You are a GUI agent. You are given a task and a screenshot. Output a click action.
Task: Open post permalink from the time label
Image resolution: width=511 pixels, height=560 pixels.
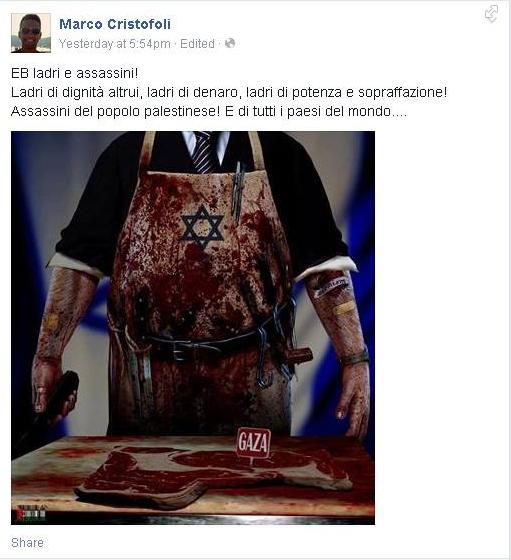(115, 44)
